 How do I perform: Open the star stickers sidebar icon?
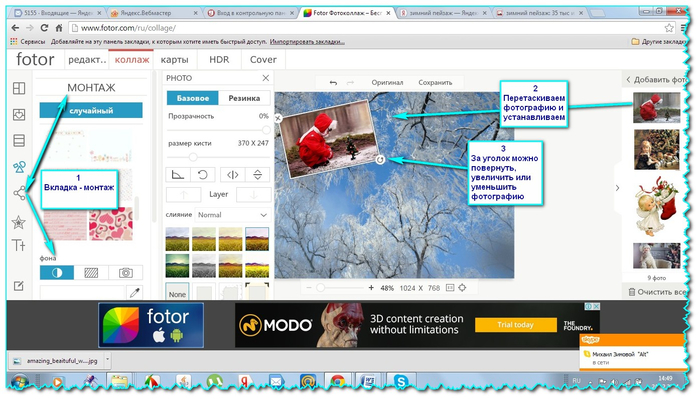(x=19, y=222)
